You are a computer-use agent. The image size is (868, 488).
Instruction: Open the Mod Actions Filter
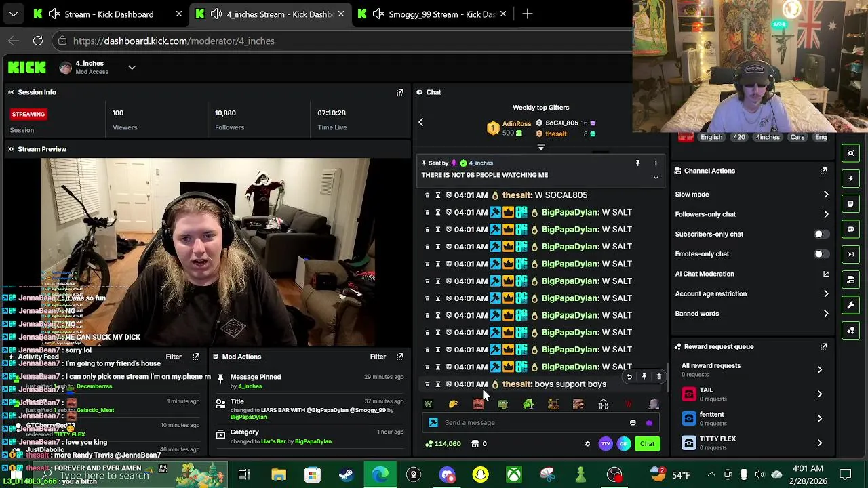coord(378,357)
